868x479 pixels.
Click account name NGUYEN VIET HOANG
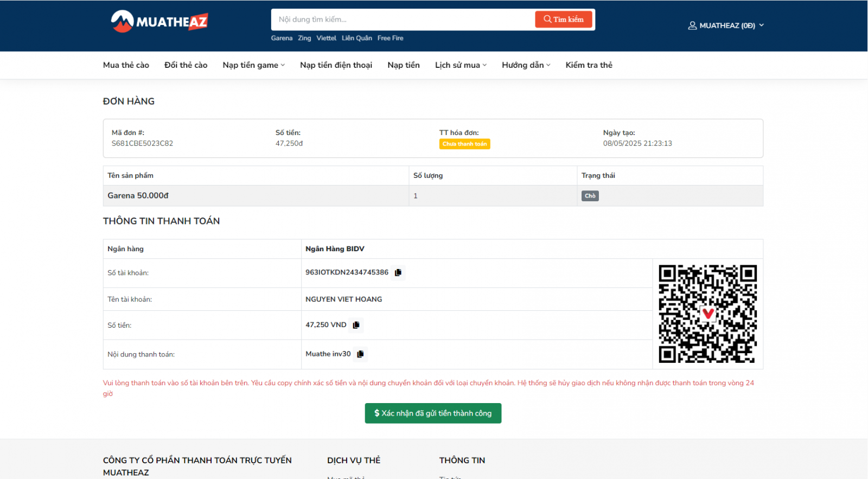343,299
